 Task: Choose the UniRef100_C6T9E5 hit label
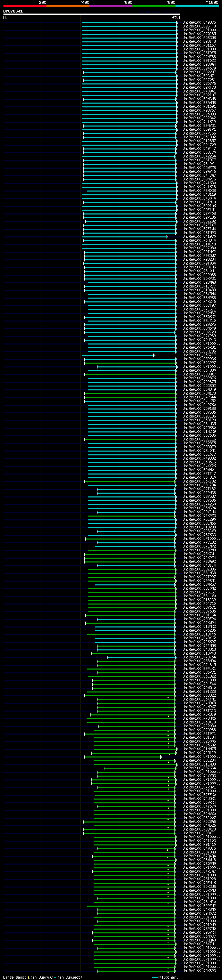199,53
